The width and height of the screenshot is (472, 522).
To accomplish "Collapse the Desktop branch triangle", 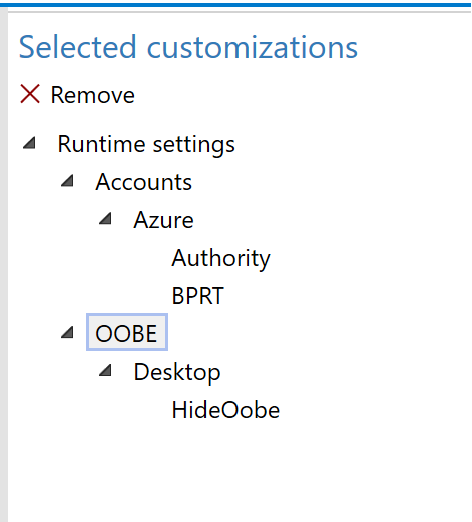I will click(105, 370).
